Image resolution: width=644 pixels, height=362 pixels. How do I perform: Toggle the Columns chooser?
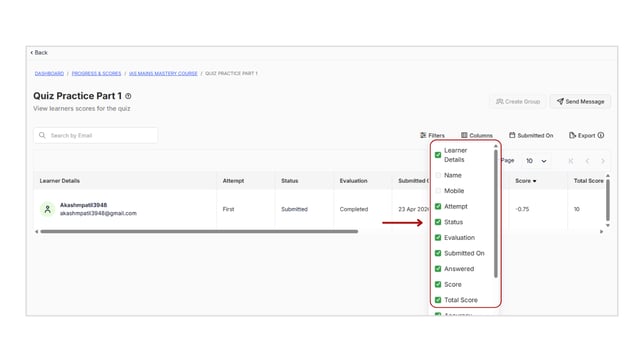click(x=476, y=135)
